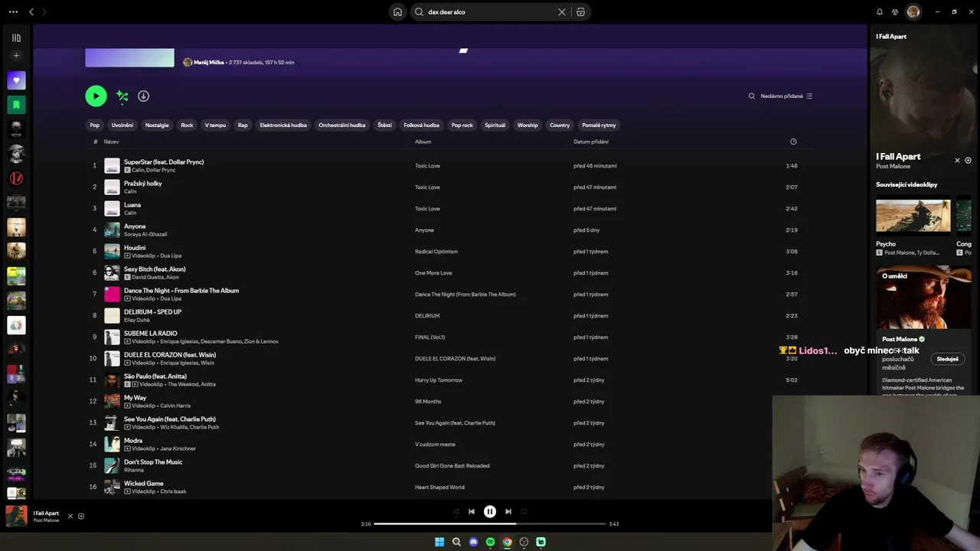
Task: Select the Rap filter chip
Action: [243, 125]
